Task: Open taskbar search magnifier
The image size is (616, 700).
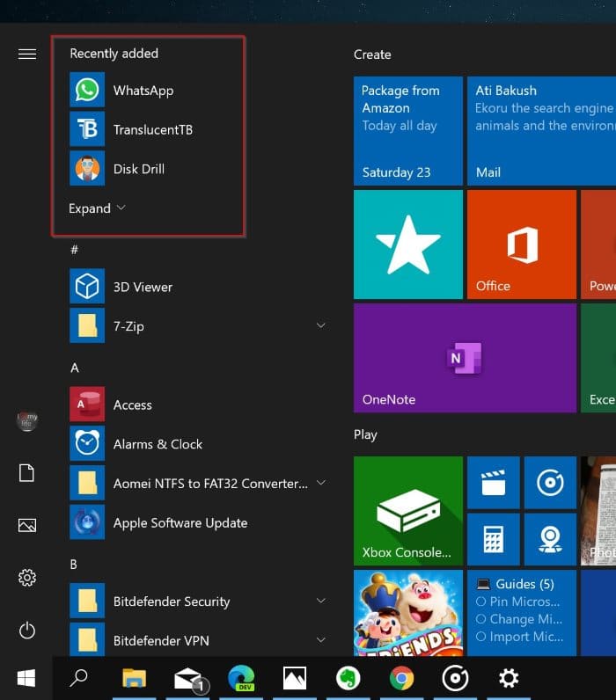Action: click(x=79, y=678)
